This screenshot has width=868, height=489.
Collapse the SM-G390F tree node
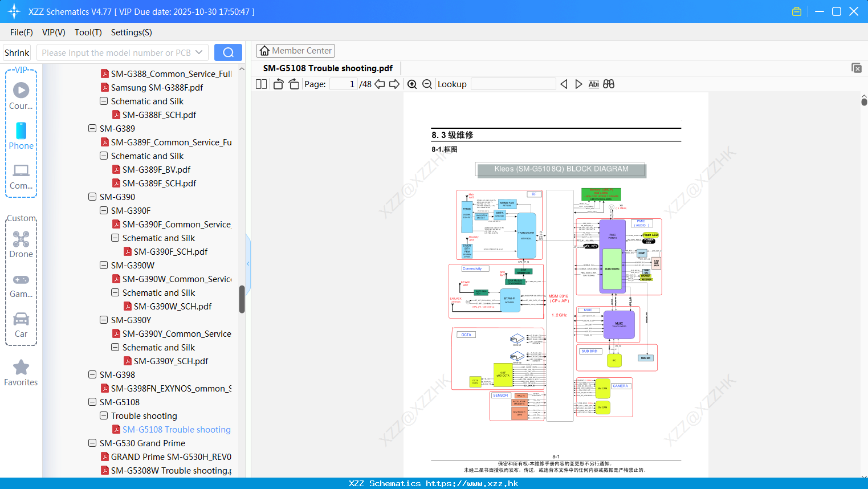(104, 210)
